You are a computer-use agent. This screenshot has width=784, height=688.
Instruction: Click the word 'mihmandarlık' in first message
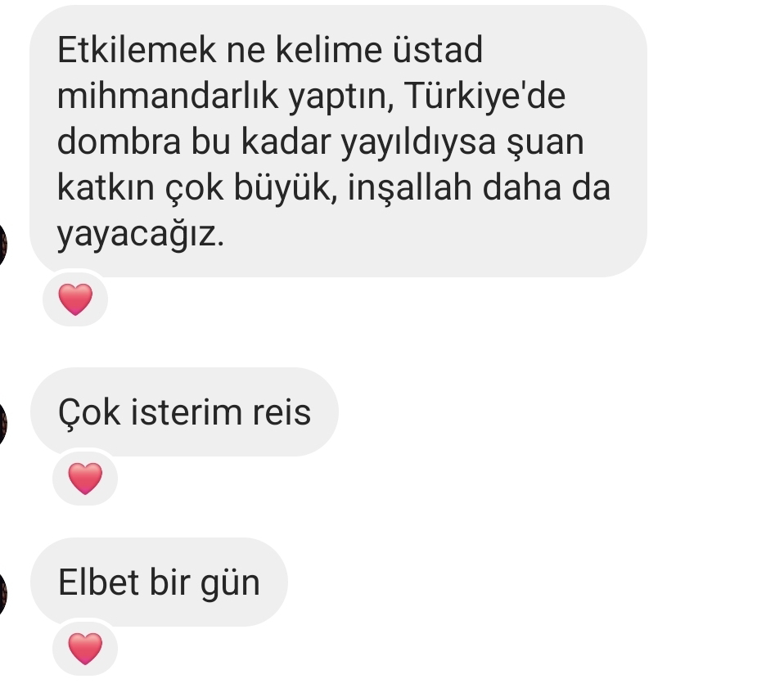pyautogui.click(x=168, y=96)
